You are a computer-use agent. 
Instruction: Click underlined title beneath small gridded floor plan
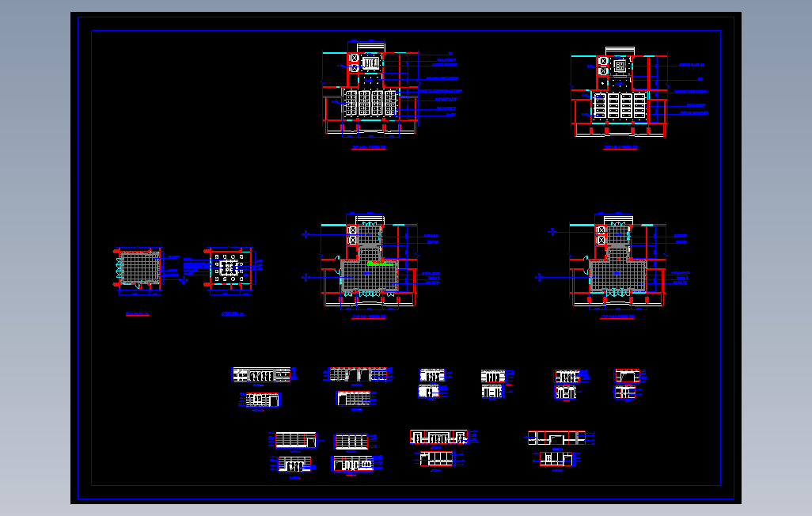(x=137, y=314)
